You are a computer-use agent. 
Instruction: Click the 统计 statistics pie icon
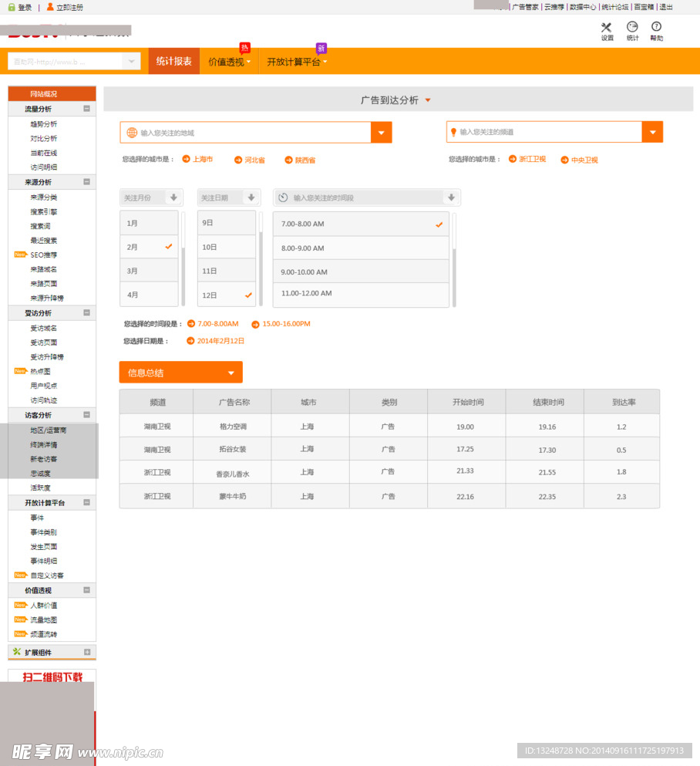pyautogui.click(x=632, y=28)
